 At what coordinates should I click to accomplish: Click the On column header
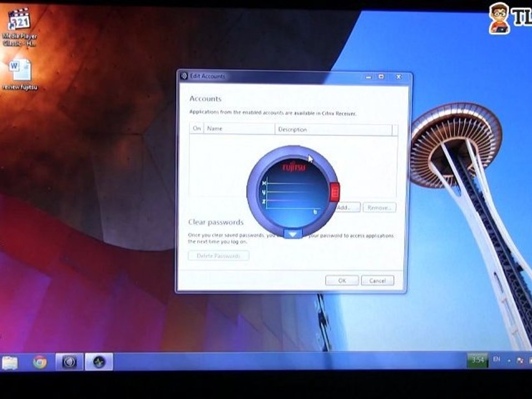tap(197, 129)
